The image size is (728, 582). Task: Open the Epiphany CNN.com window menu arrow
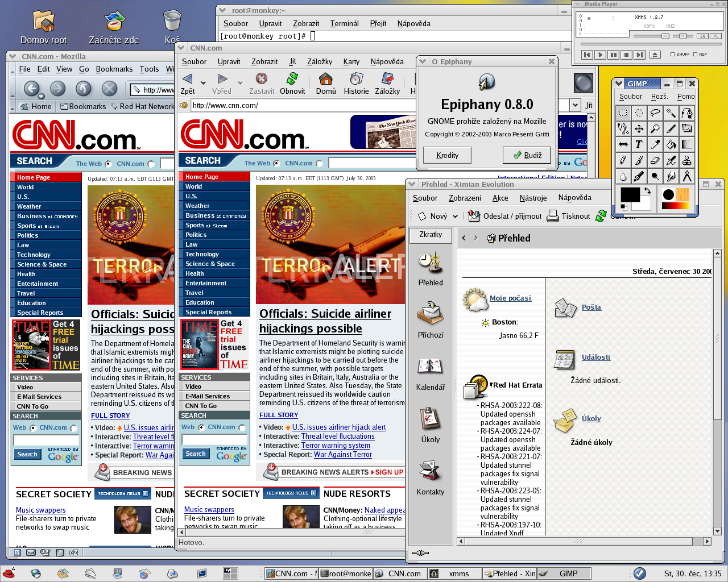click(x=181, y=48)
